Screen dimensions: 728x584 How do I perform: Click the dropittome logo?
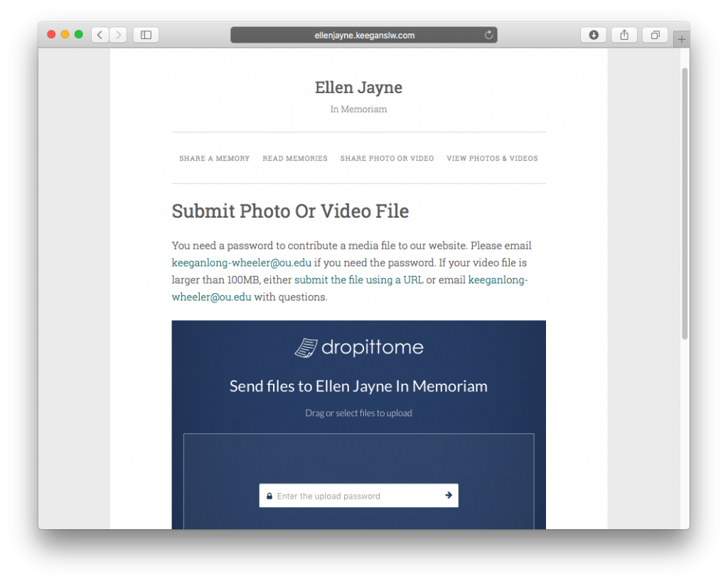[359, 348]
